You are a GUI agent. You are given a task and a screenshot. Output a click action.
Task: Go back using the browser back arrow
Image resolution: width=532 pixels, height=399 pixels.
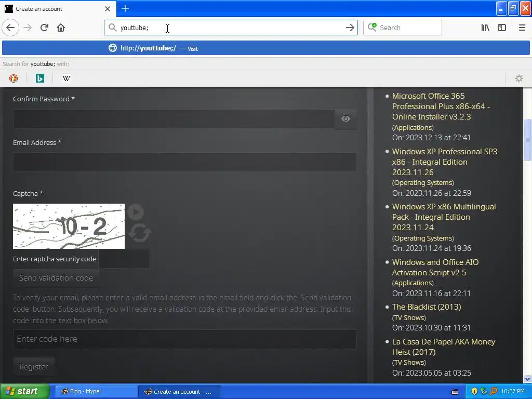pos(10,28)
